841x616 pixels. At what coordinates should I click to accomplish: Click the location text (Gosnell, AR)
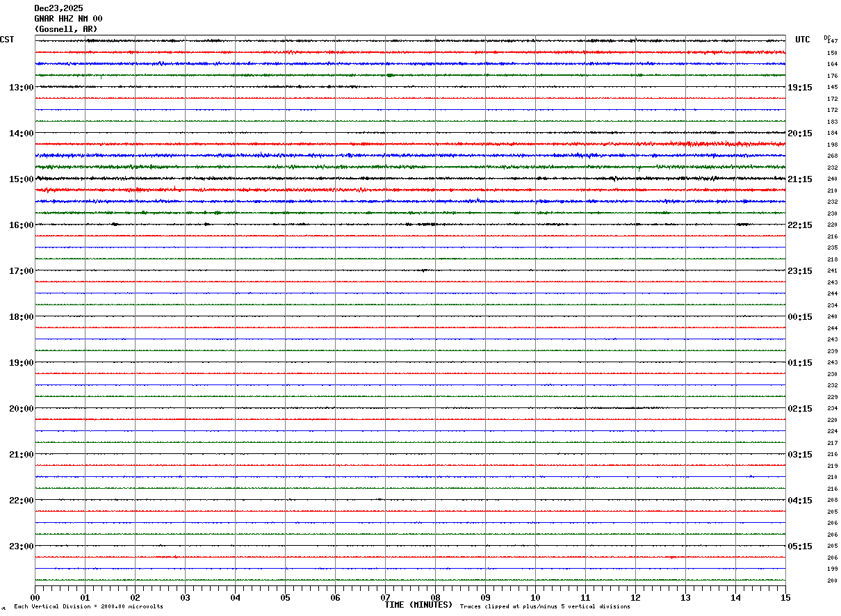click(66, 29)
